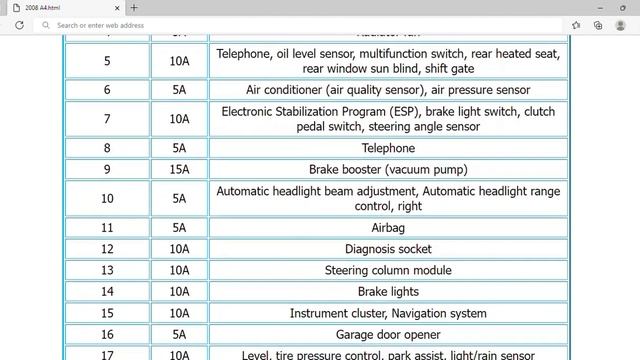Select the 'Telephone, oil level sensor' description

pyautogui.click(x=388, y=61)
